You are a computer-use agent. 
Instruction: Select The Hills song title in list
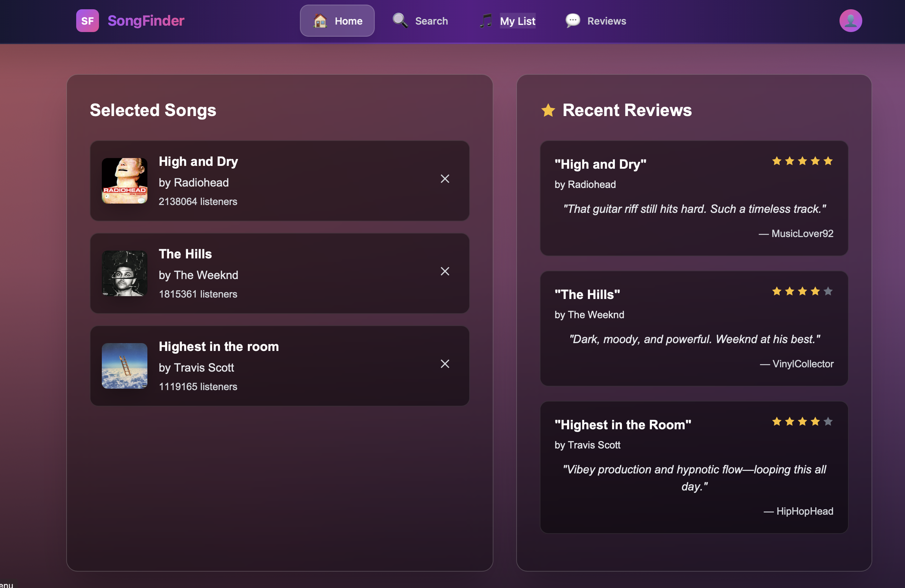click(185, 254)
